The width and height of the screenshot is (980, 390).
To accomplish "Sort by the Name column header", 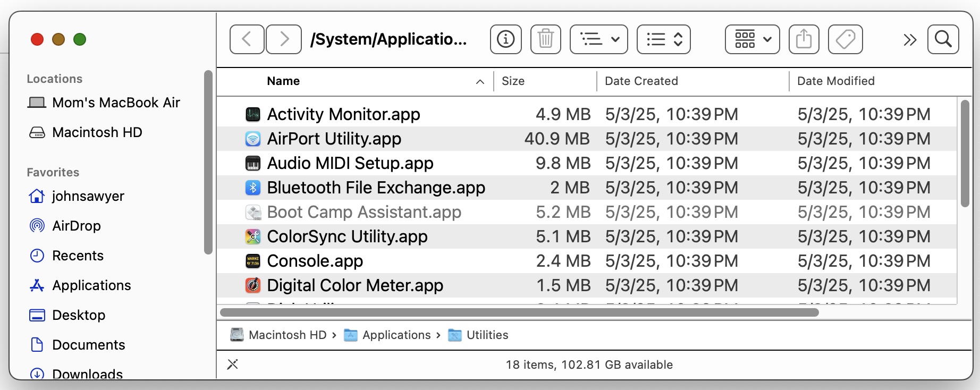I will 283,81.
